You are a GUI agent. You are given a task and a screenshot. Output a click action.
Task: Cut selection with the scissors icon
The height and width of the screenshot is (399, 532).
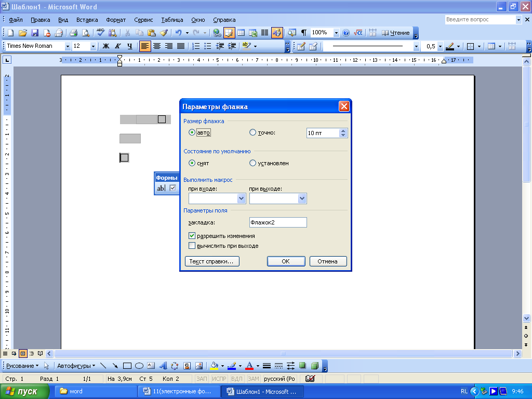tap(127, 33)
